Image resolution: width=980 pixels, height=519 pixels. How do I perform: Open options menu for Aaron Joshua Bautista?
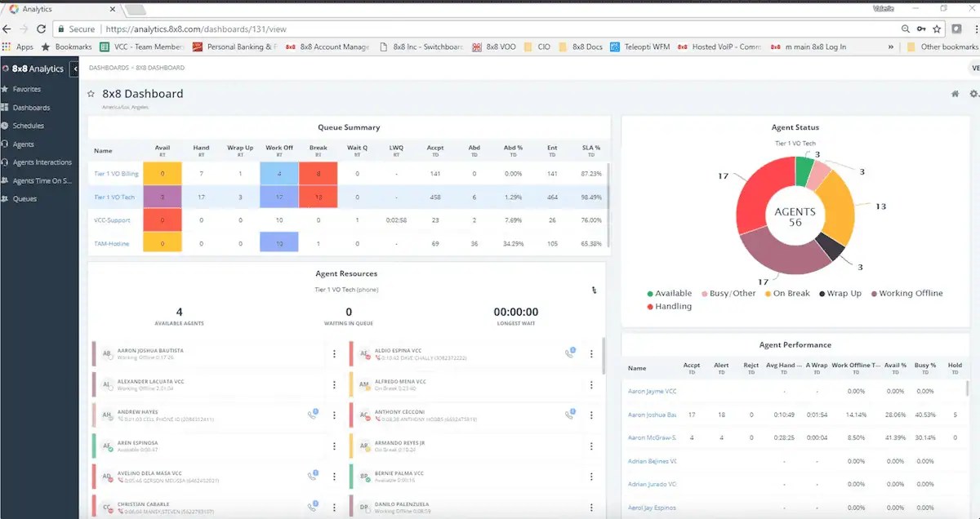pyautogui.click(x=334, y=354)
